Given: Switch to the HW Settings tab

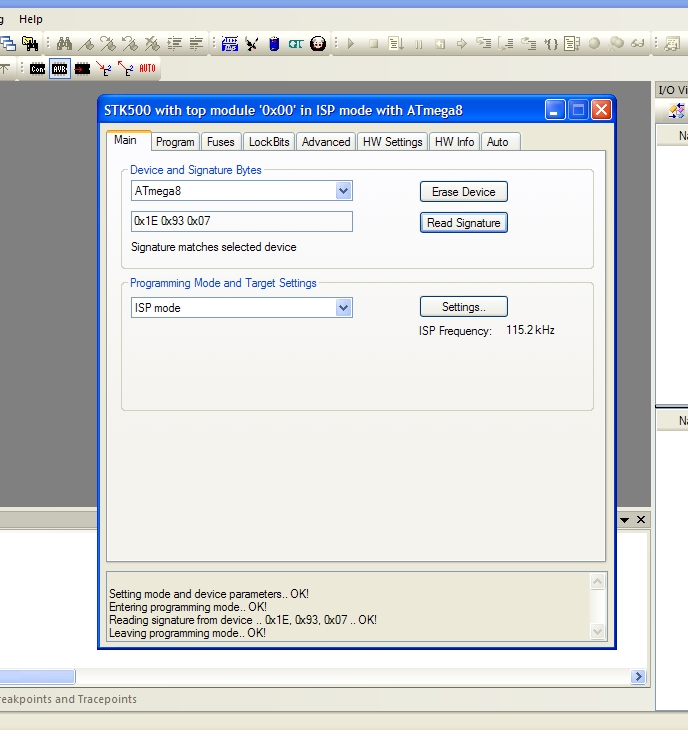Looking at the screenshot, I should coord(392,142).
